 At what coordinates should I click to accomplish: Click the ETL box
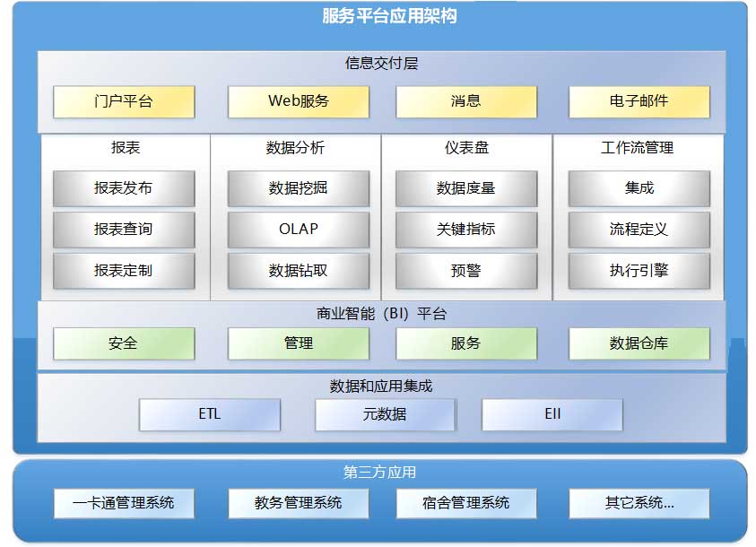click(210, 414)
